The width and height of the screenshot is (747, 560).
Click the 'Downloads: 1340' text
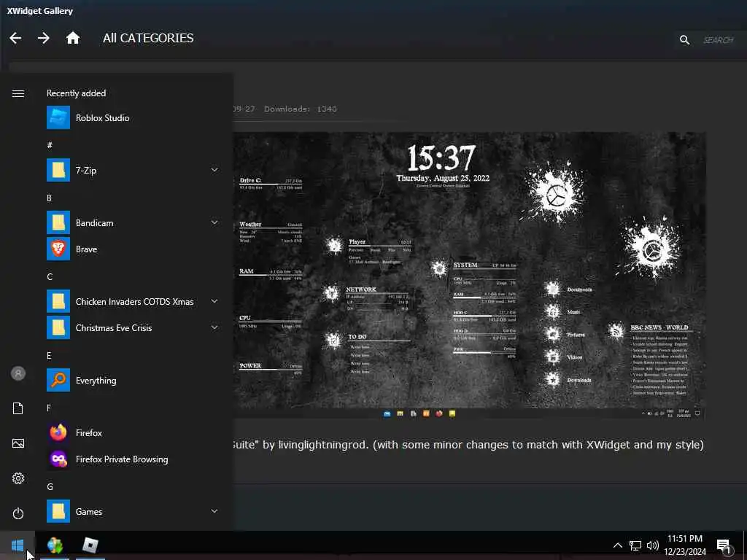[x=300, y=109]
